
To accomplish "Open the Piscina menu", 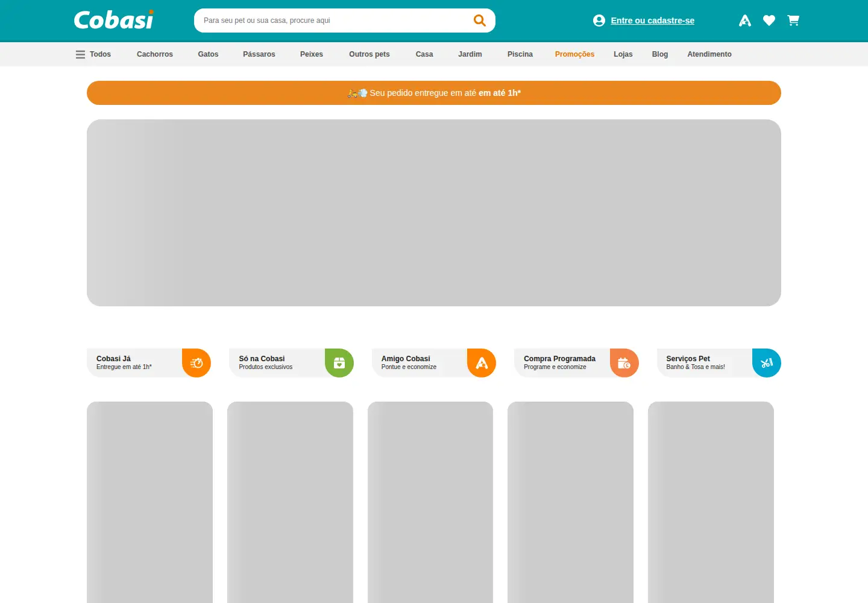I will [520, 54].
